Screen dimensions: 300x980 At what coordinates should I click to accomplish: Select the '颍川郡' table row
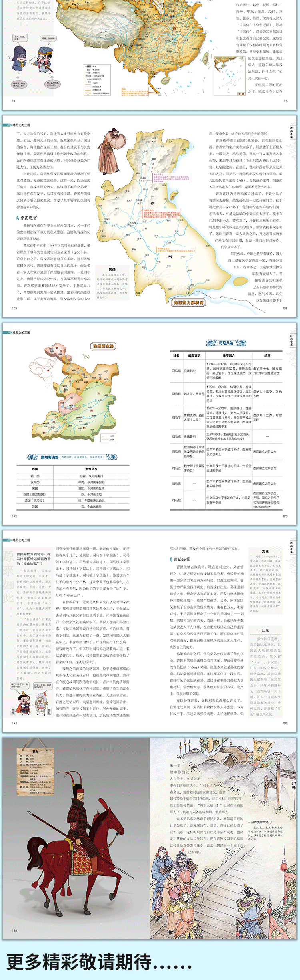pyautogui.click(x=73, y=476)
